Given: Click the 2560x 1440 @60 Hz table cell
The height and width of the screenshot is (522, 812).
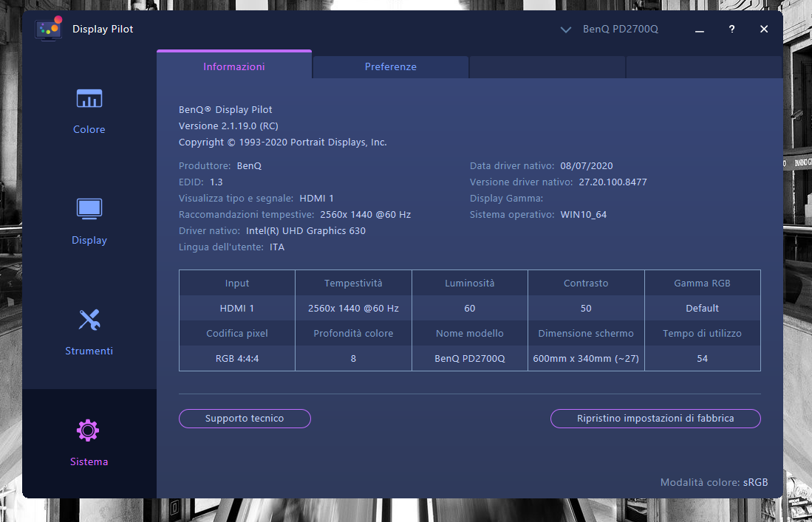Looking at the screenshot, I should [x=353, y=309].
